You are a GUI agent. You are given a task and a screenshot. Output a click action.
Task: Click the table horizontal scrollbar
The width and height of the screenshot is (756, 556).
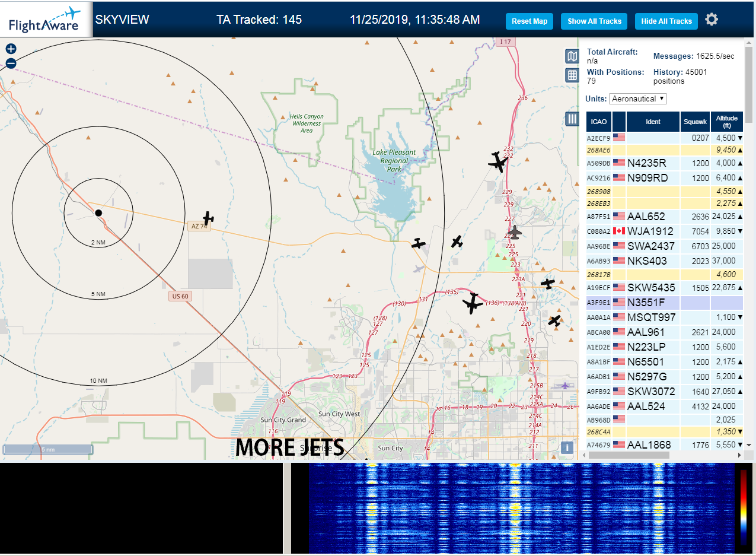coord(629,455)
